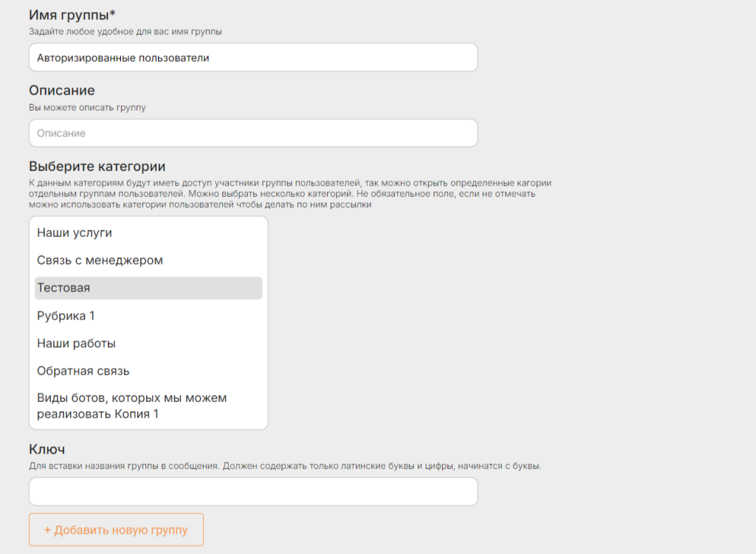756x554 pixels.
Task: Focus the group name field 'Авторизированные пользователи'
Action: [x=253, y=58]
